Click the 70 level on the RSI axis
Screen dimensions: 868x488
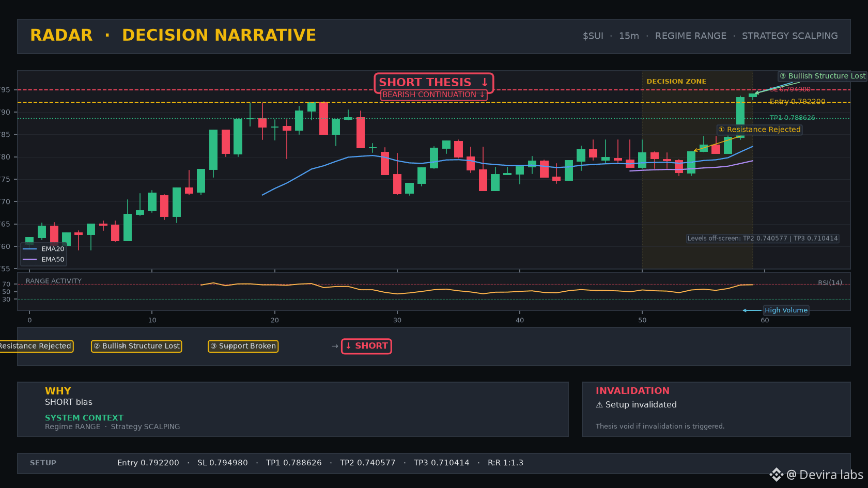[6, 284]
